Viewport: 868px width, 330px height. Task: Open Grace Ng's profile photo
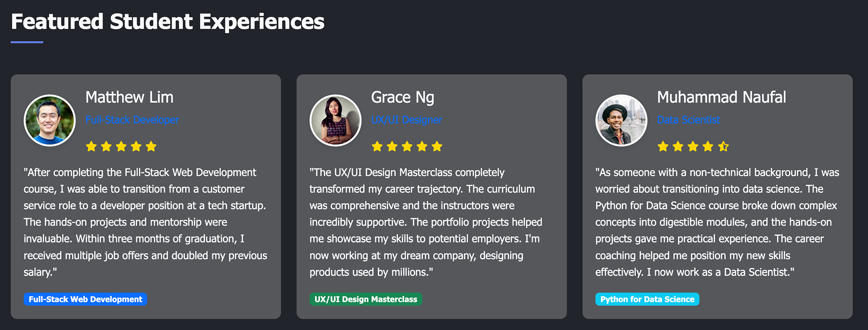[335, 120]
